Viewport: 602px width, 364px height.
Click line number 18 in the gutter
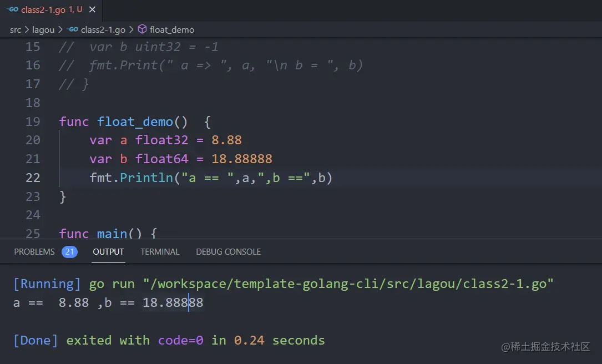[33, 103]
